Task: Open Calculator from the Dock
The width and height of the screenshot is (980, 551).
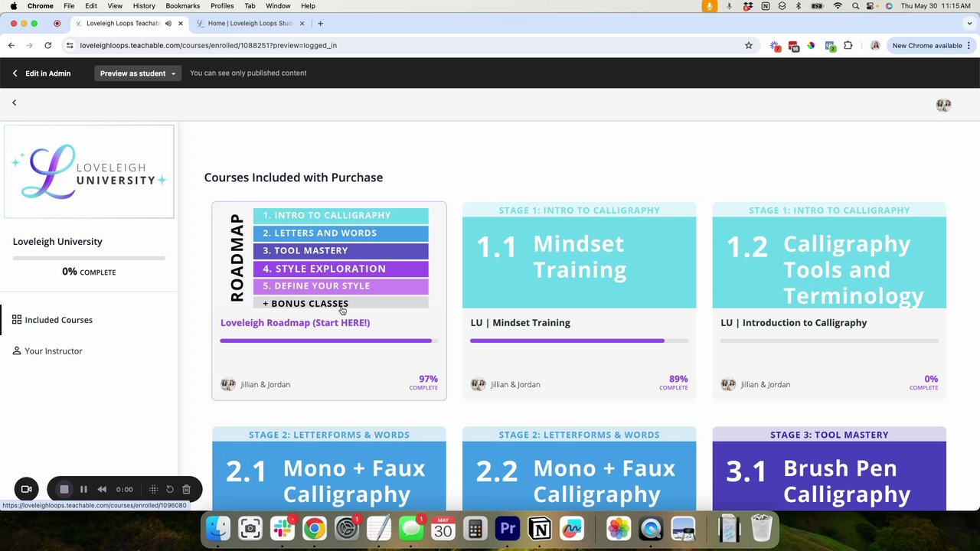Action: (x=475, y=528)
